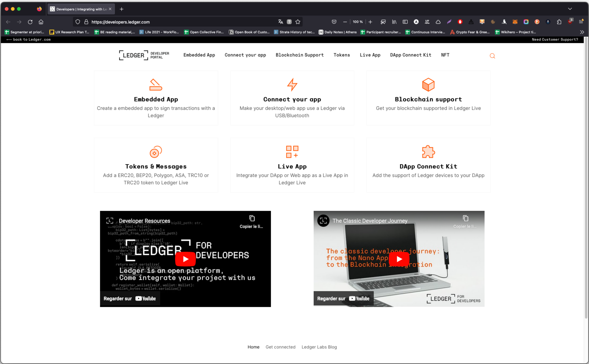This screenshot has width=589, height=364.
Task: Click the orange search icon in the site header
Action: [x=492, y=56]
